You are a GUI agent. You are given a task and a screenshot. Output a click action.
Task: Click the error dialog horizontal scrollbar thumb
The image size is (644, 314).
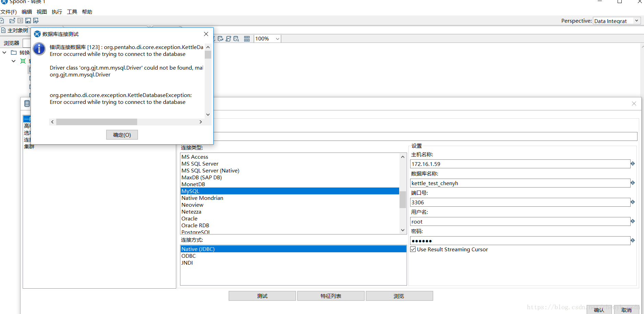pyautogui.click(x=97, y=122)
